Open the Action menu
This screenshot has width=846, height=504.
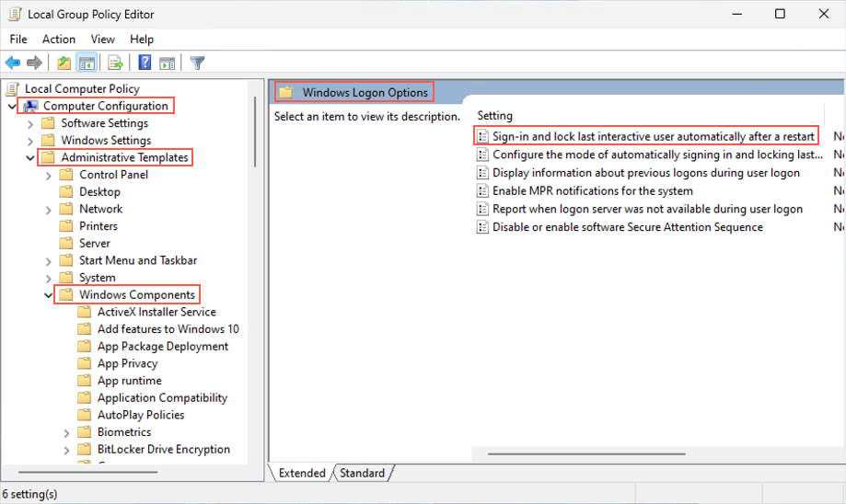[59, 40]
